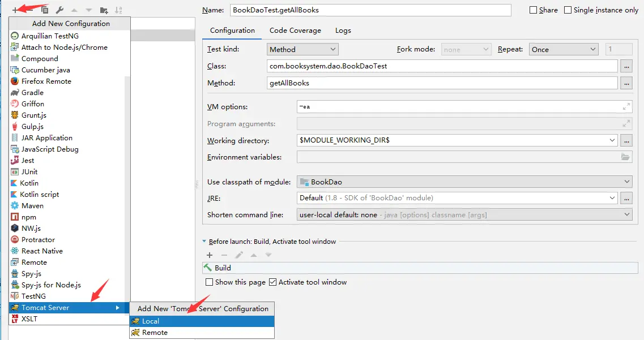Click browse button next to Class field
Screen dimensions: 644x340
(626, 66)
